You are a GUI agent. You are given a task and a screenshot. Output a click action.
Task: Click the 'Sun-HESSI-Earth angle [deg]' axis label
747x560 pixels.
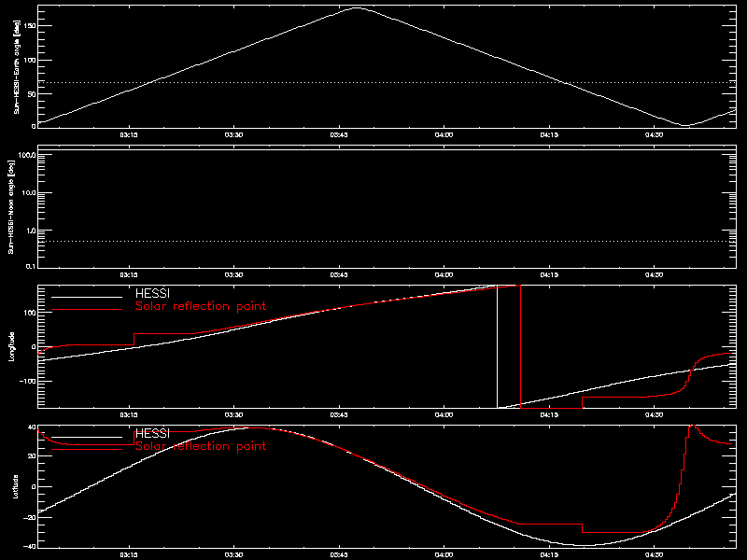click(17, 66)
